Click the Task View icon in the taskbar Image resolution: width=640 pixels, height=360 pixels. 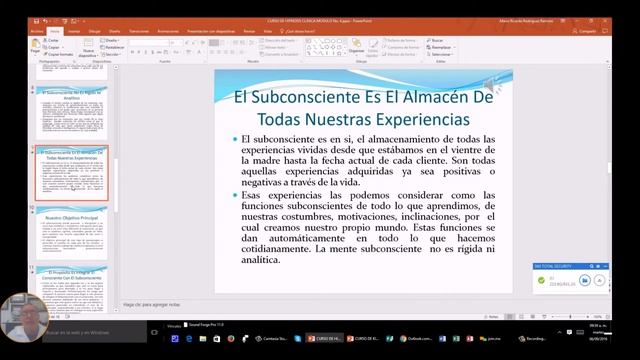[x=154, y=332]
